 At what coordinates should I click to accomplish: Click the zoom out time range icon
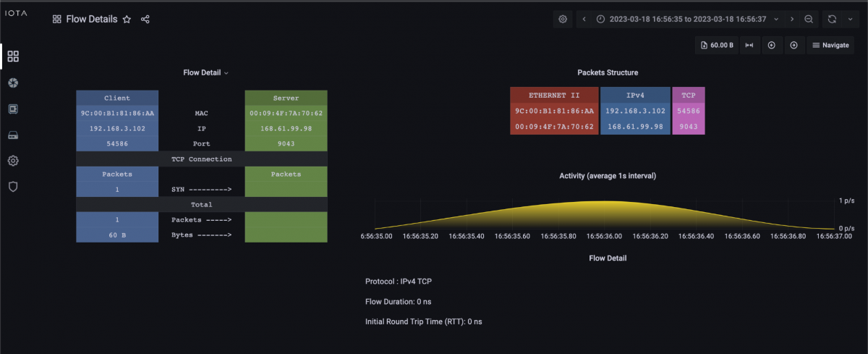click(x=809, y=20)
